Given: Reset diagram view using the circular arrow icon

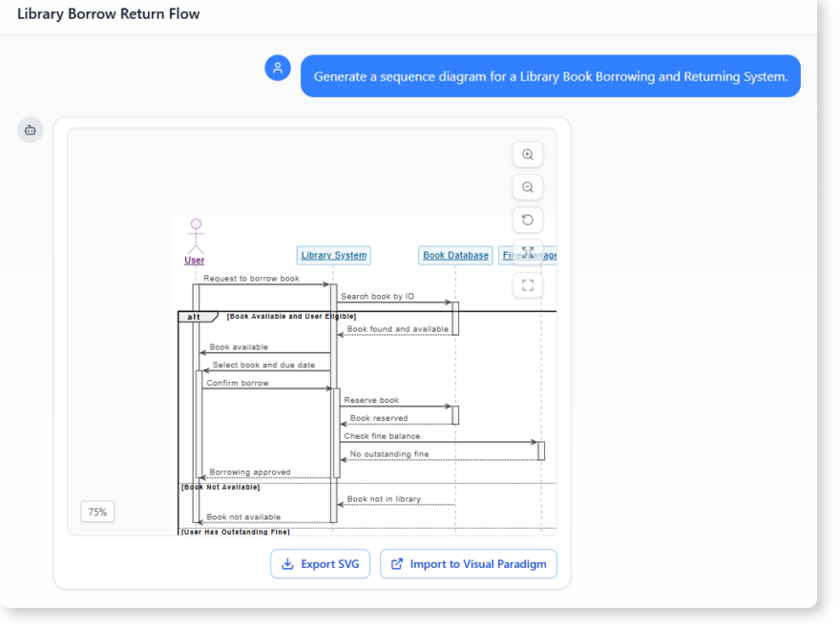Looking at the screenshot, I should click(x=527, y=220).
